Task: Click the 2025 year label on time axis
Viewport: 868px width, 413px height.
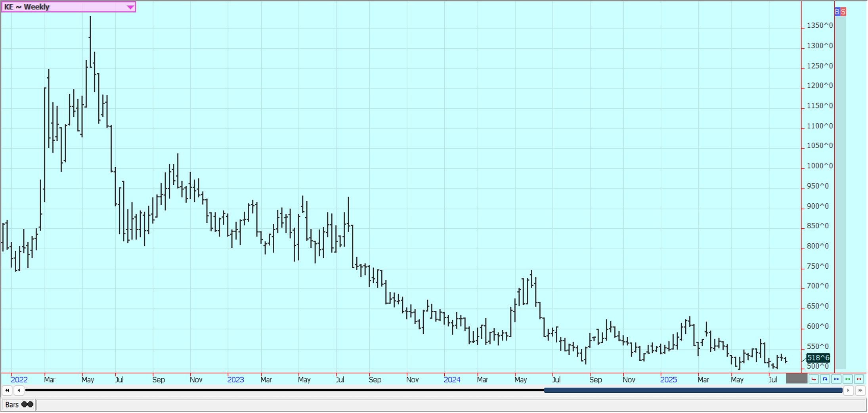Action: [x=668, y=380]
